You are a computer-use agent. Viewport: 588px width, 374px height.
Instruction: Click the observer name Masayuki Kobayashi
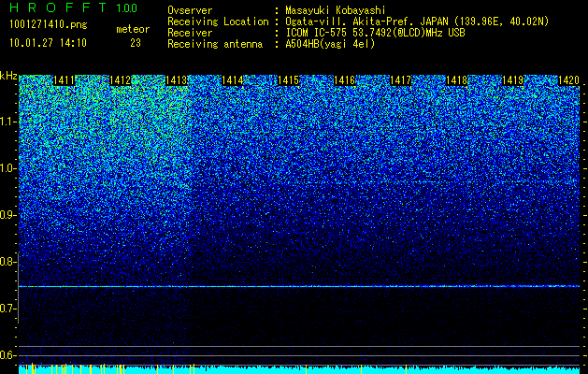(335, 10)
